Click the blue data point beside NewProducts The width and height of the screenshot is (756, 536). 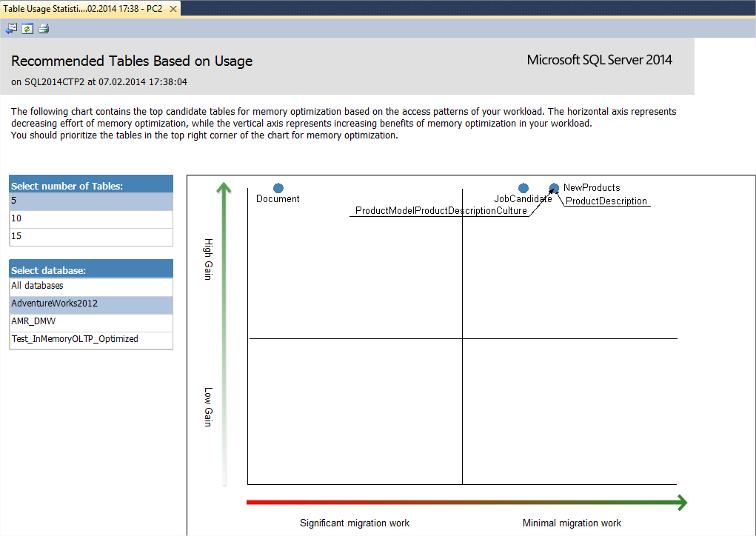[554, 188]
